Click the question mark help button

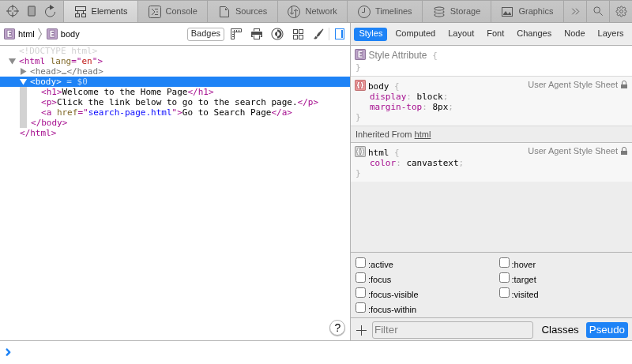pyautogui.click(x=337, y=328)
